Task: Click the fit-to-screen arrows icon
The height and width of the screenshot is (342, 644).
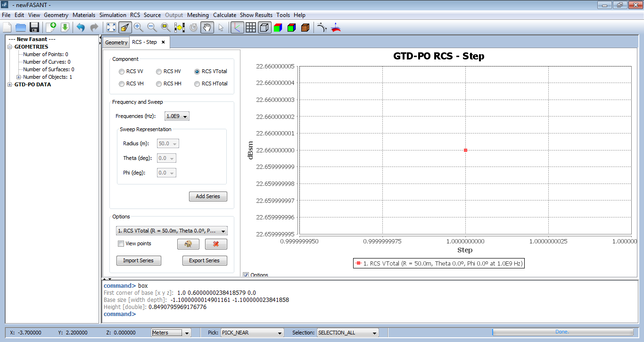Action: [x=111, y=27]
